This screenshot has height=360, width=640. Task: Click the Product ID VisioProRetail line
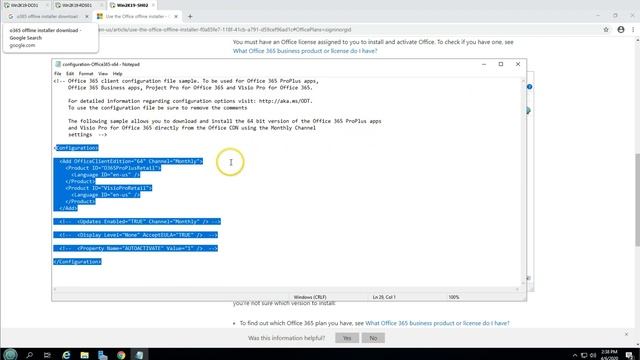click(x=109, y=188)
